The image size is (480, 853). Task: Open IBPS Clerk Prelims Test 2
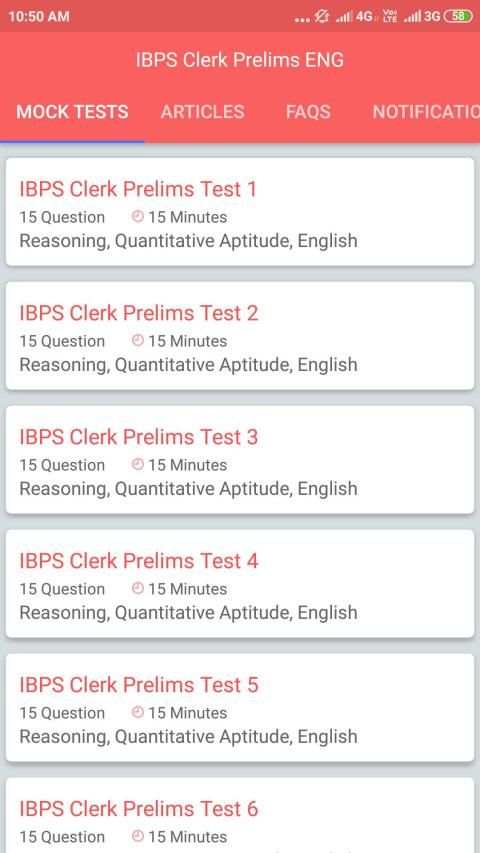click(240, 336)
